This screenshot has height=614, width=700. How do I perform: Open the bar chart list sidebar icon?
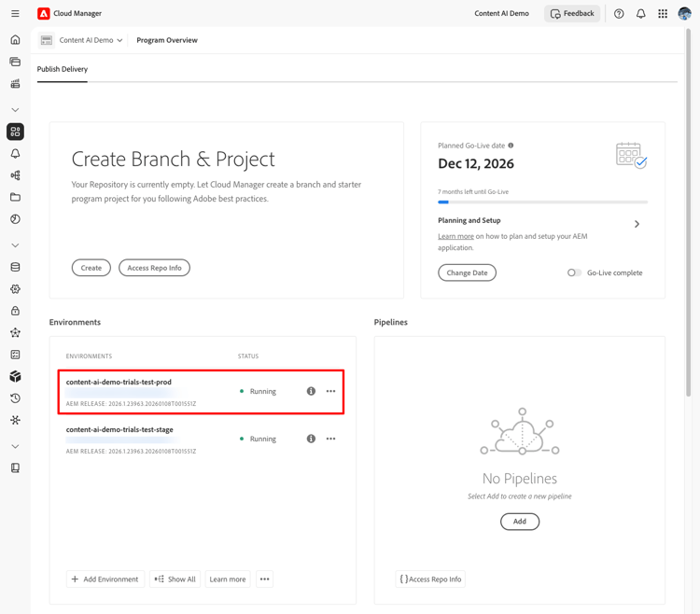click(x=15, y=83)
